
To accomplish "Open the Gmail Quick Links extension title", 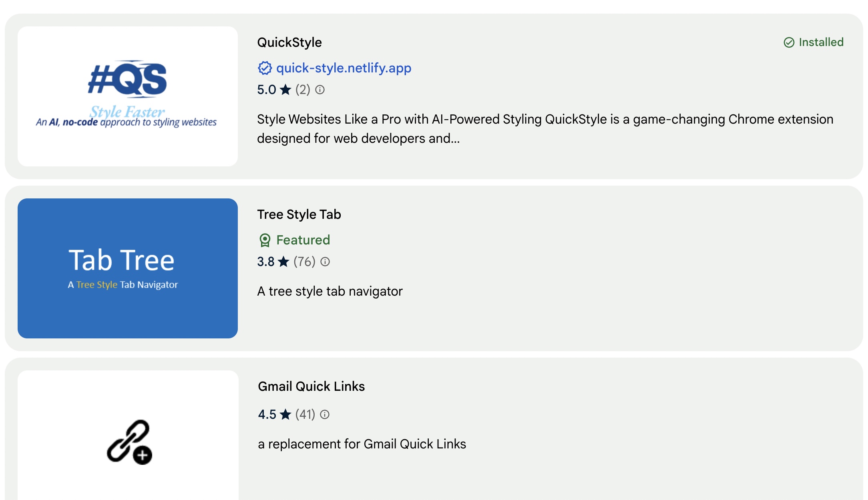I will pyautogui.click(x=311, y=386).
